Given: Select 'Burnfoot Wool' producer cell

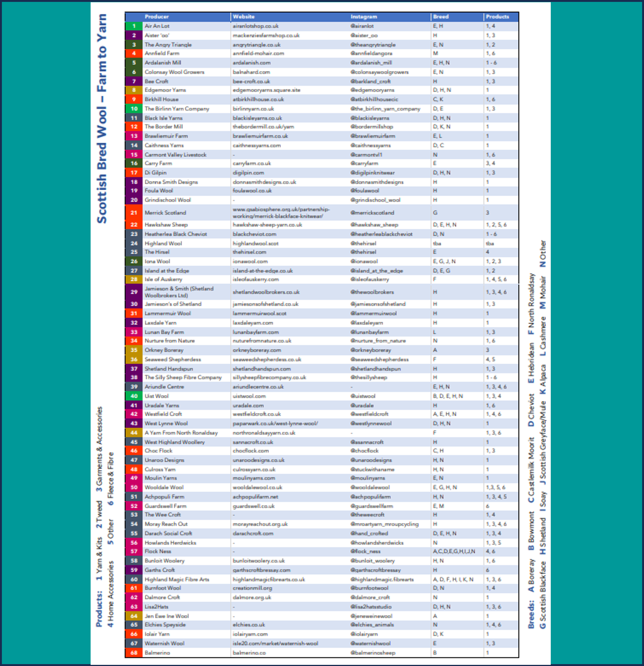Looking at the screenshot, I should (162, 588).
